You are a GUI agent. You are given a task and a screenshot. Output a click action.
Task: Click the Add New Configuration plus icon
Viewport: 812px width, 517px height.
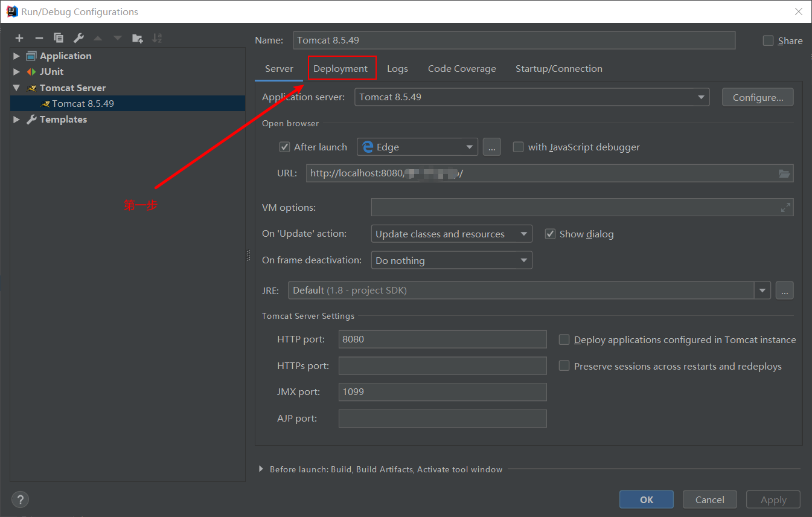(19, 38)
